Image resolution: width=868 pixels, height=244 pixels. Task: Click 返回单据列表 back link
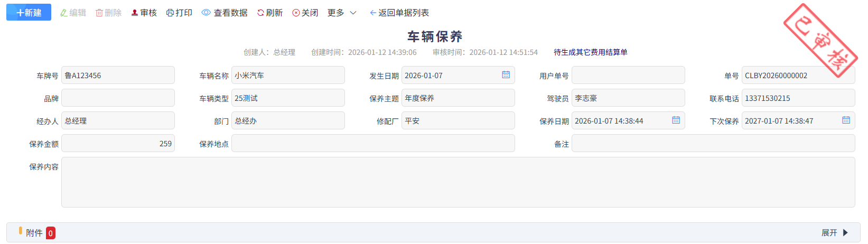[x=399, y=13]
